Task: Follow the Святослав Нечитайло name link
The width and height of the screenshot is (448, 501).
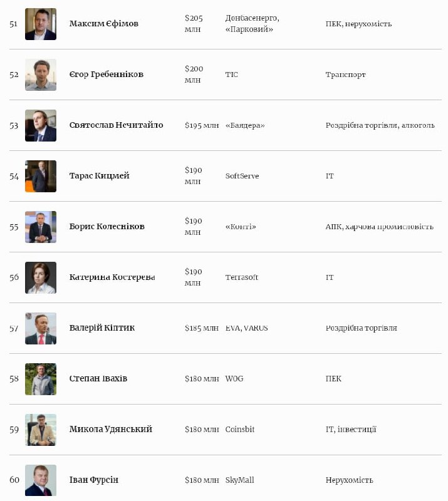Action: [117, 125]
